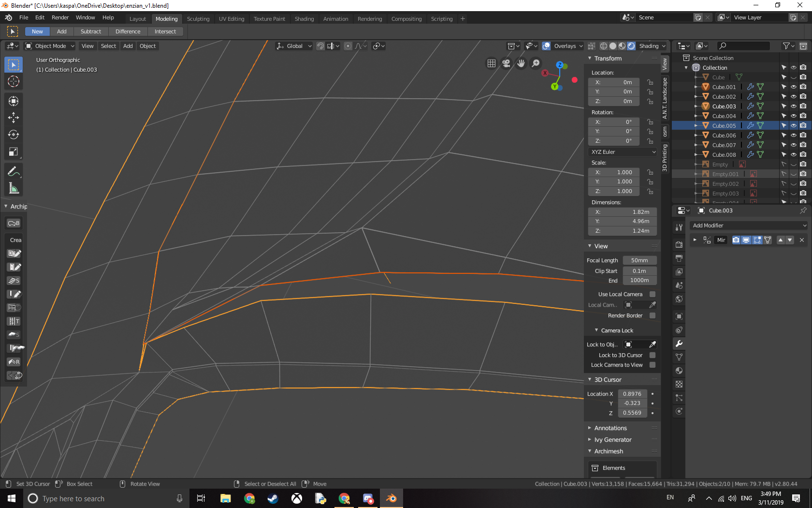Viewport: 812px width, 508px height.
Task: Click the Intersect selection mode button
Action: 165,31
